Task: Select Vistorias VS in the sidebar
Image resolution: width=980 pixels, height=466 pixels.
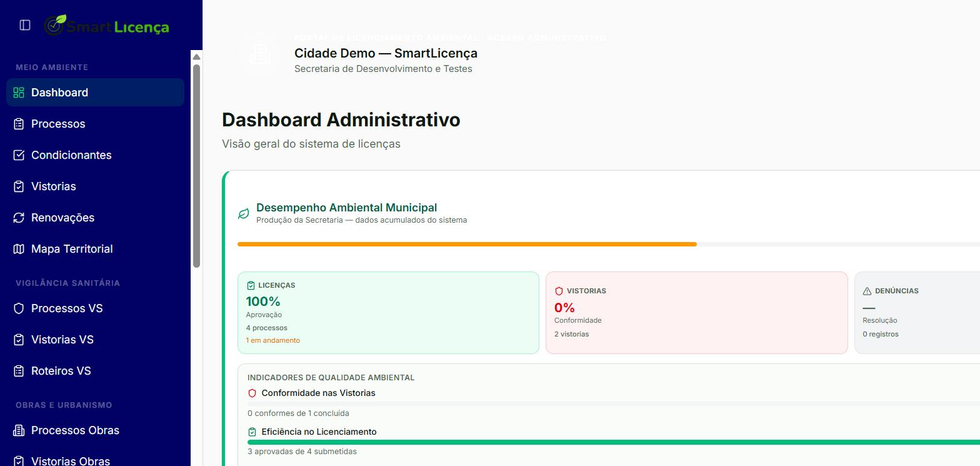Action: (95, 340)
